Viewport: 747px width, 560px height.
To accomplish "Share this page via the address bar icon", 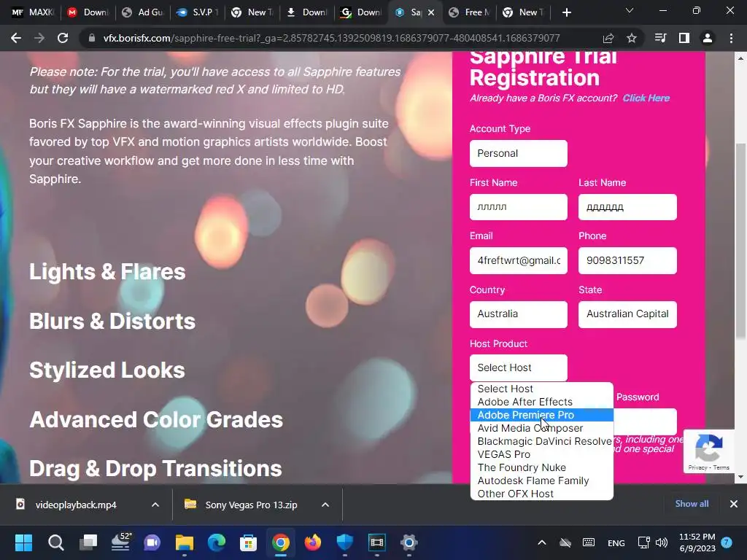I will click(608, 38).
